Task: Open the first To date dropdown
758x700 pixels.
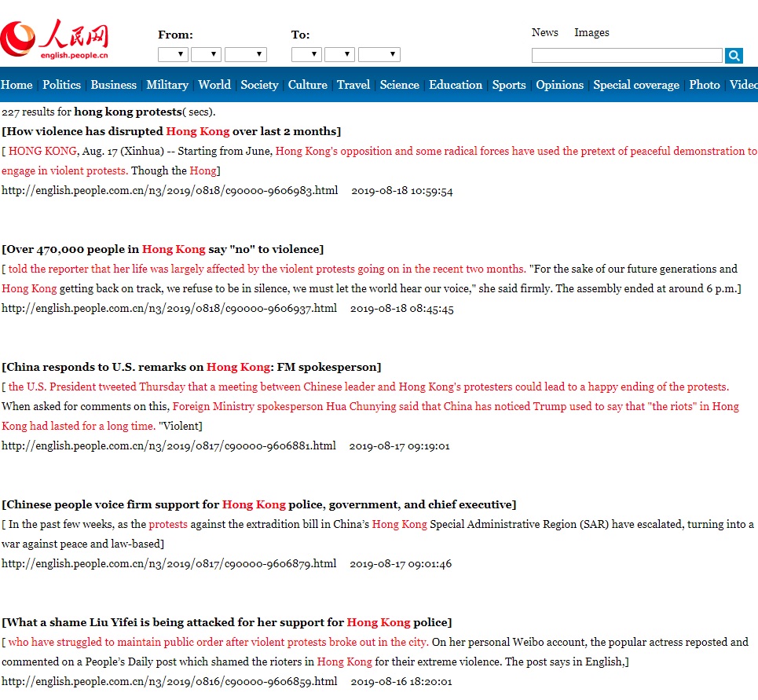Action: [x=306, y=54]
